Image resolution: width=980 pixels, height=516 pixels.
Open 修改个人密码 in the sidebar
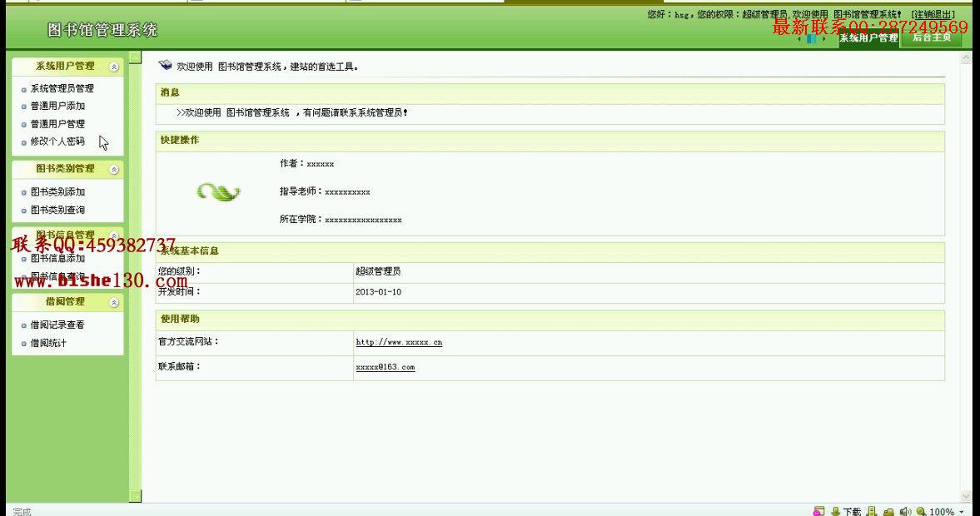click(57, 141)
